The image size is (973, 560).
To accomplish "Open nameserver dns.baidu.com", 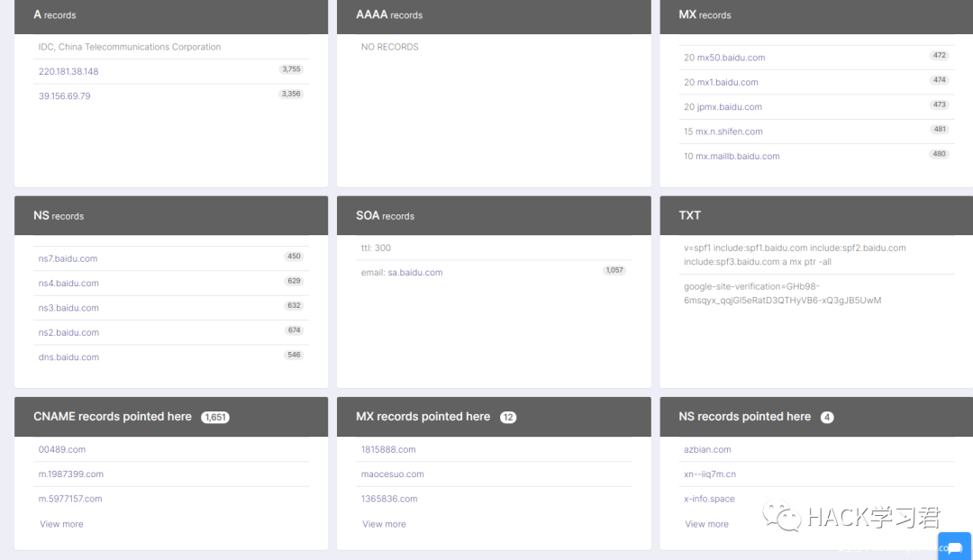I will tap(68, 357).
